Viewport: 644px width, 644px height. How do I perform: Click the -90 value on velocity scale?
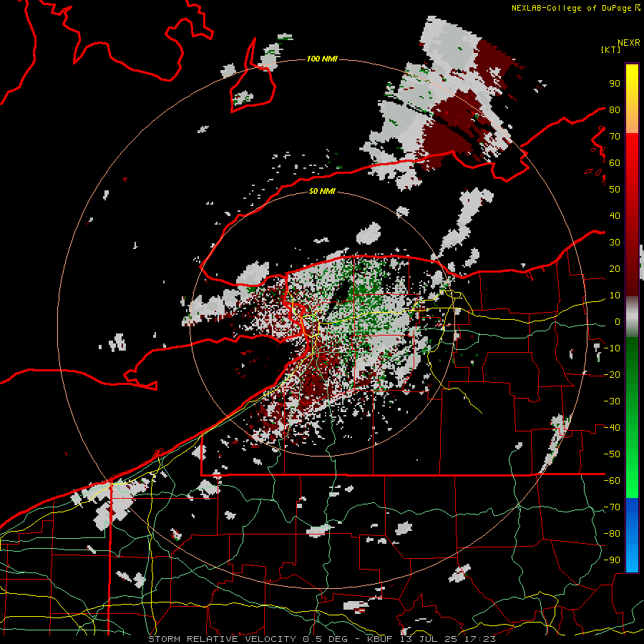[612, 560]
